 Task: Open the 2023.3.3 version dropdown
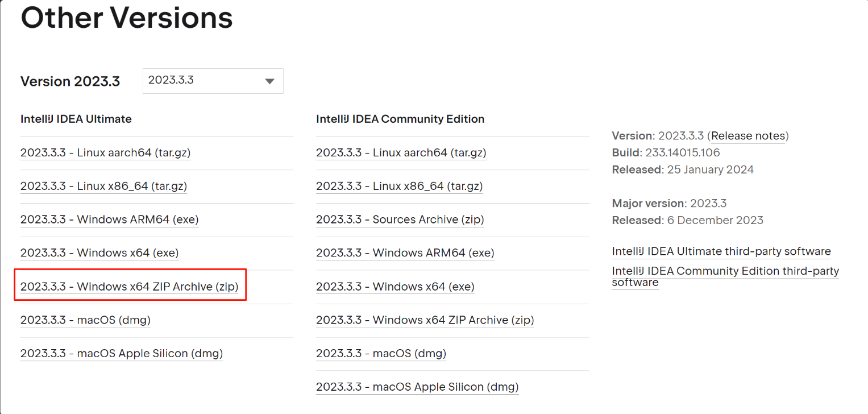(213, 81)
